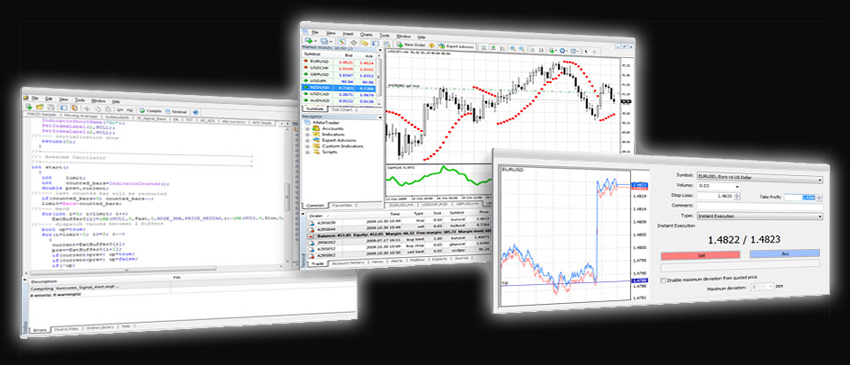This screenshot has width=850, height=365.
Task: Switch to Common tab in Navigator
Action: tap(314, 205)
